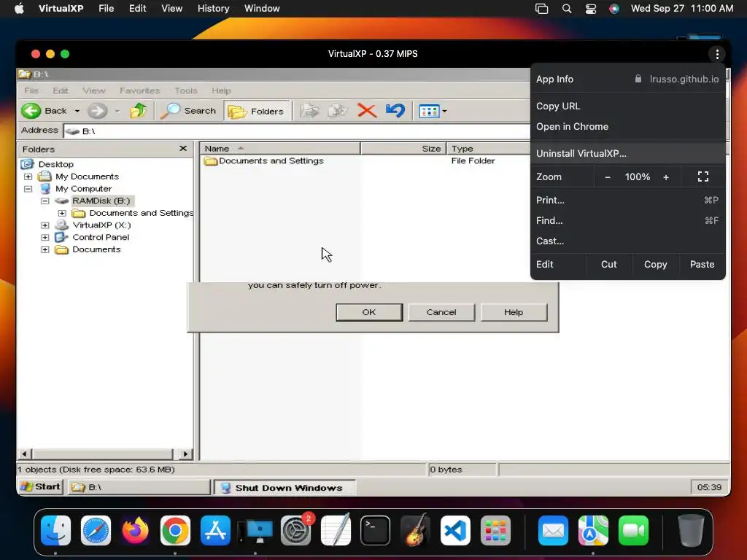
Task: Sort by Type column header
Action: 488,149
